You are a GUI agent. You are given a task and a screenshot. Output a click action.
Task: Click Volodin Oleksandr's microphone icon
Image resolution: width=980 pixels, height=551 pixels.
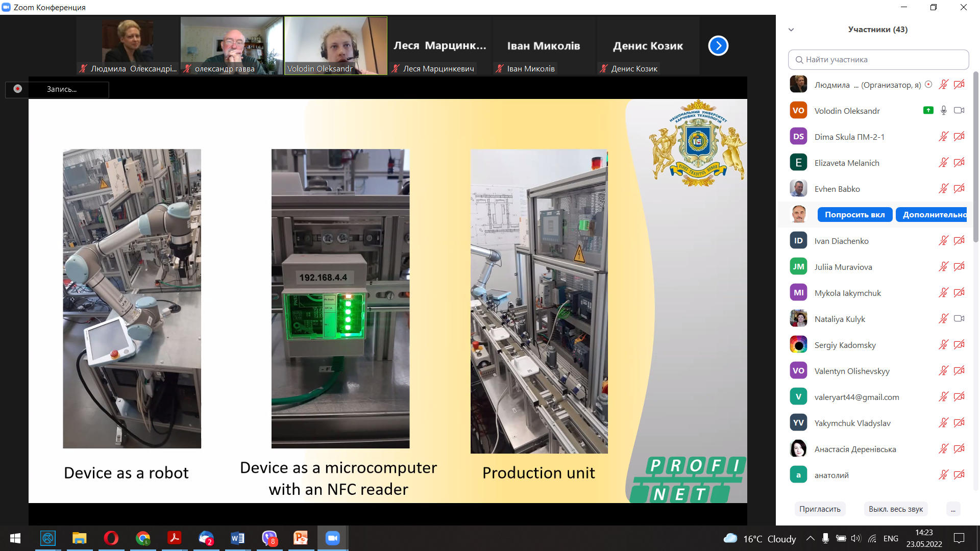pyautogui.click(x=943, y=110)
